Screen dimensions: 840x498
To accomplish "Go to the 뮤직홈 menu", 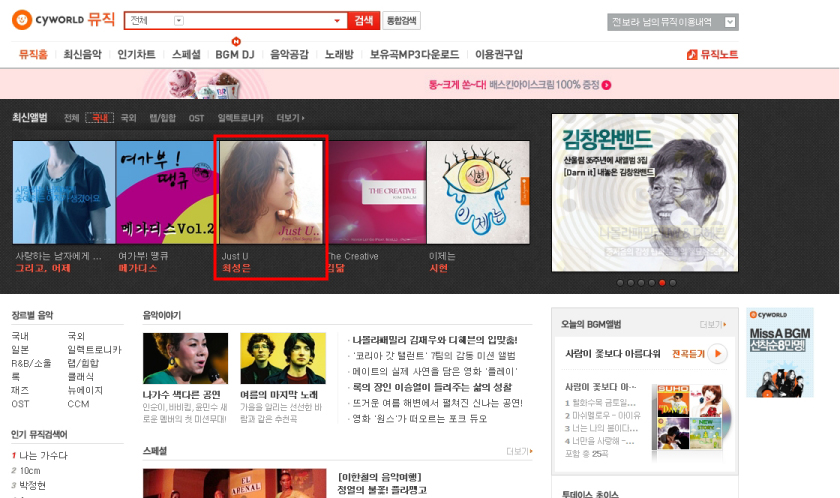I will click(x=33, y=54).
